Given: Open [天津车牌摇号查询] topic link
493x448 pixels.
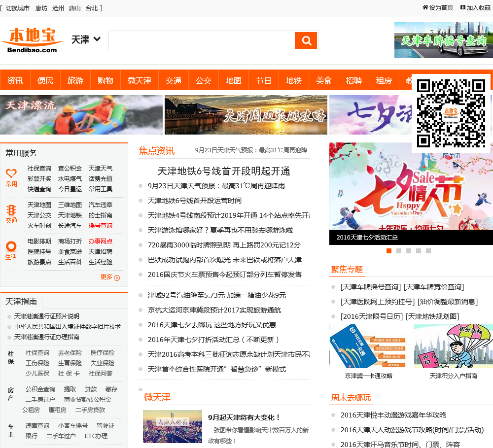Looking at the screenshot, I should (371, 287).
